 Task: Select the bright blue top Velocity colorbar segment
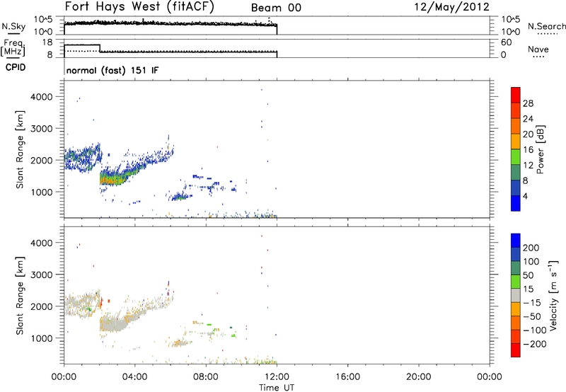[516, 241]
